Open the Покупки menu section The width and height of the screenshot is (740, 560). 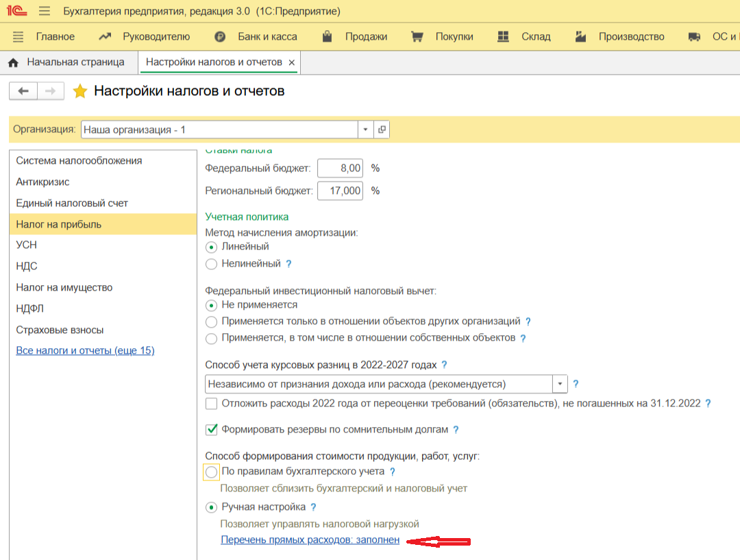pyautogui.click(x=454, y=37)
